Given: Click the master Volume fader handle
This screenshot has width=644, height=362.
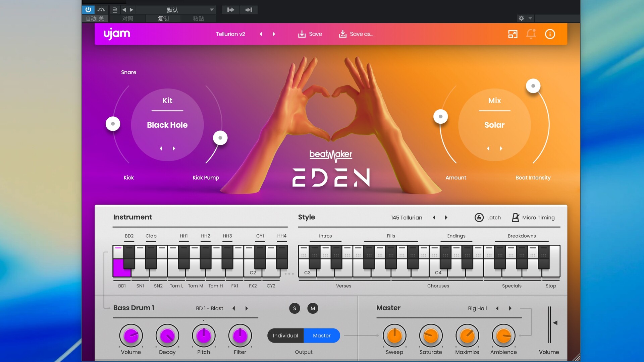Looking at the screenshot, I should pos(555,323).
